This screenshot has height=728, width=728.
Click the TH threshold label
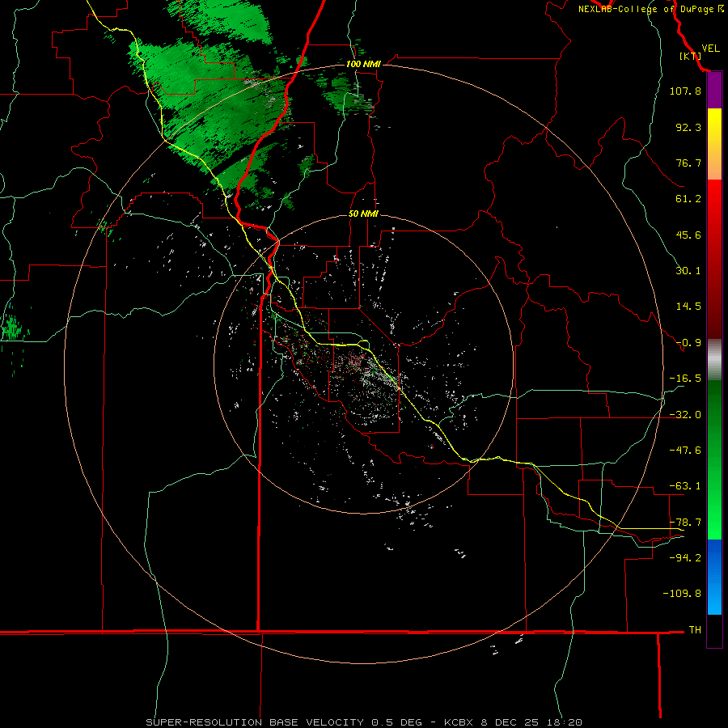[x=695, y=630]
